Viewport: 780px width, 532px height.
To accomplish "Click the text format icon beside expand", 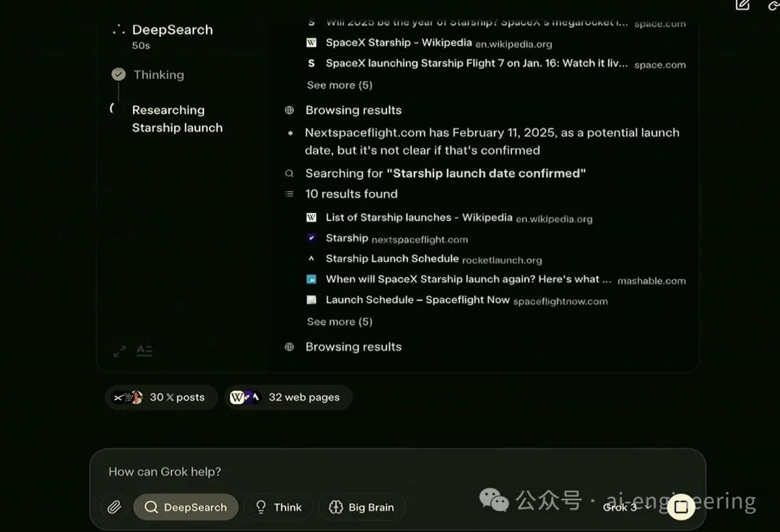I will click(144, 351).
